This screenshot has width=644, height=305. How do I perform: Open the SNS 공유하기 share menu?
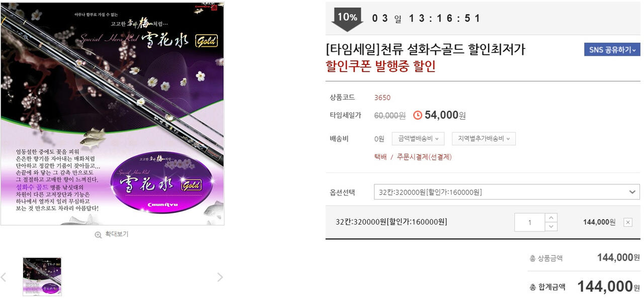click(x=612, y=49)
